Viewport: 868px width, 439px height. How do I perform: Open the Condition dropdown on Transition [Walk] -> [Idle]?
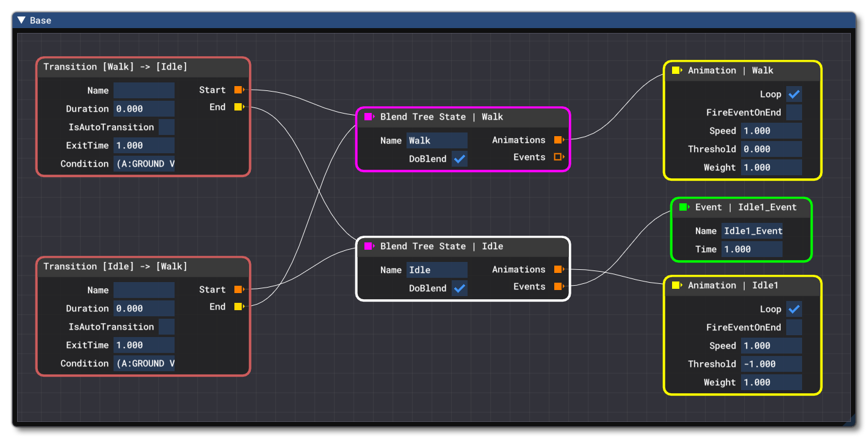(144, 163)
